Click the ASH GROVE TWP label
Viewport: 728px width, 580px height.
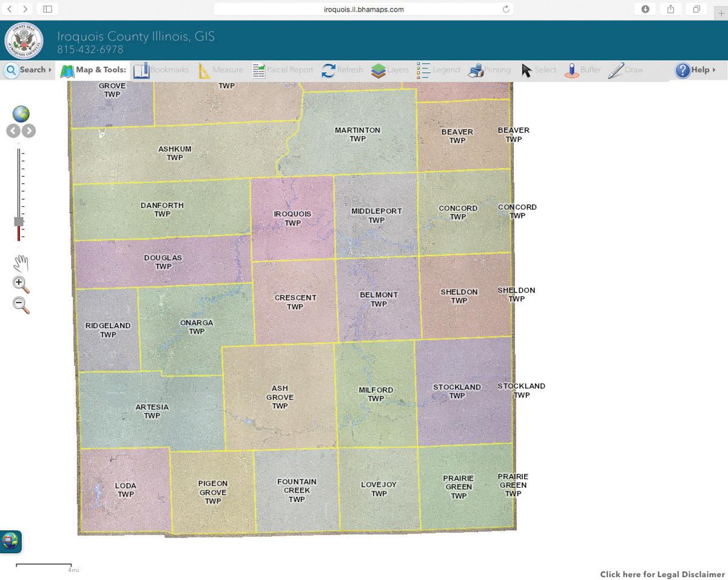tap(280, 397)
